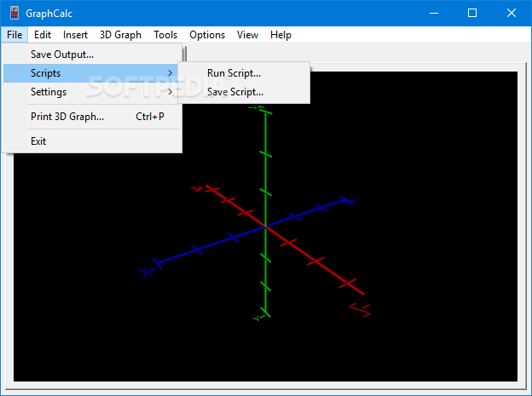Screen dimensions: 532x396
Task: Open the View menu
Action: click(247, 35)
